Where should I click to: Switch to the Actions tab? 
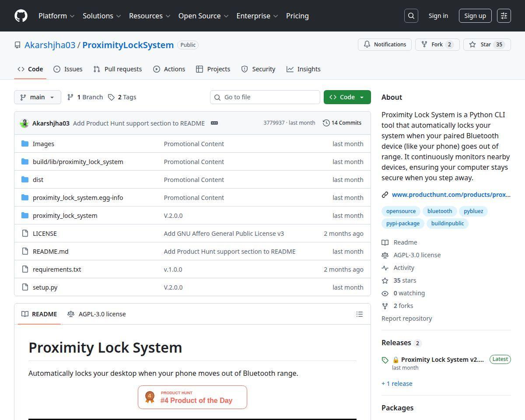(169, 69)
